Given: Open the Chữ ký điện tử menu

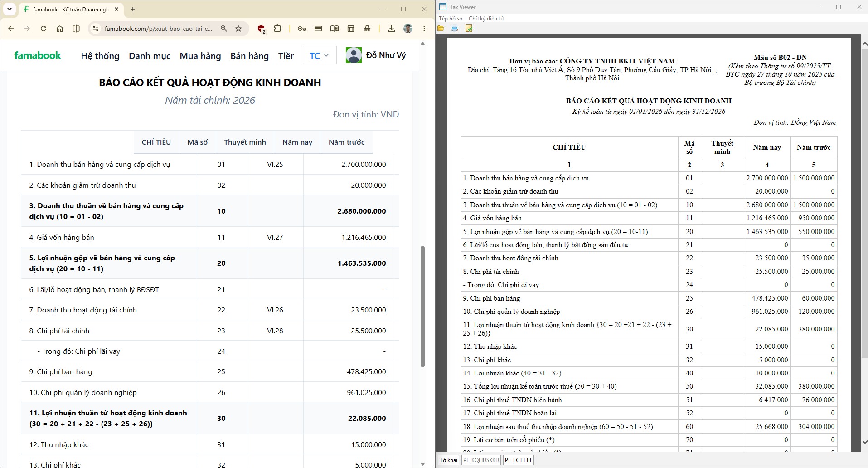Looking at the screenshot, I should click(486, 19).
